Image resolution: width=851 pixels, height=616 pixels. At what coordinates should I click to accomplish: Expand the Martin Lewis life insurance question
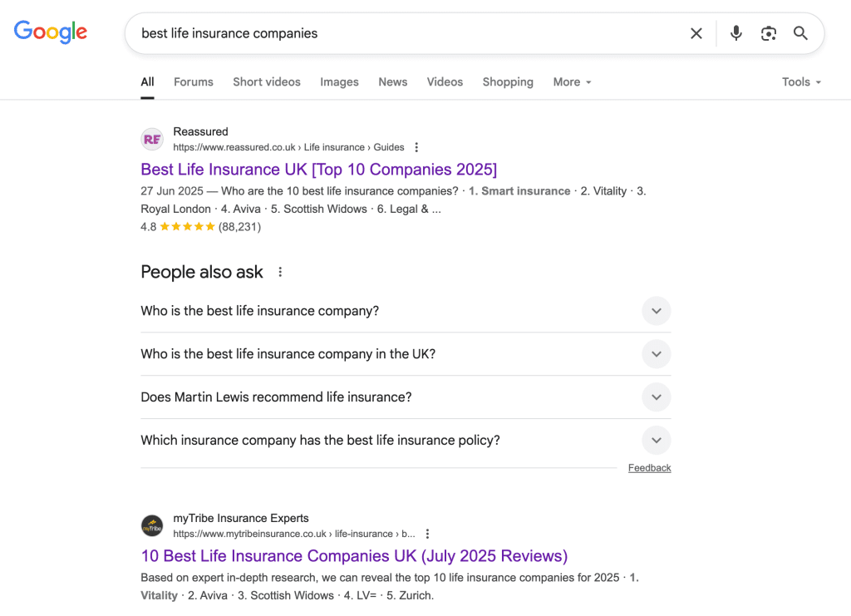[x=656, y=397]
